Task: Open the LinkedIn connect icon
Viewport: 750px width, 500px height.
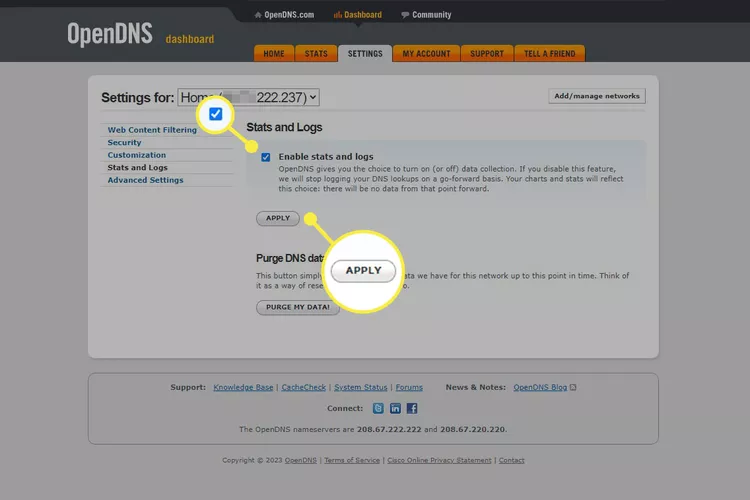Action: 395,408
